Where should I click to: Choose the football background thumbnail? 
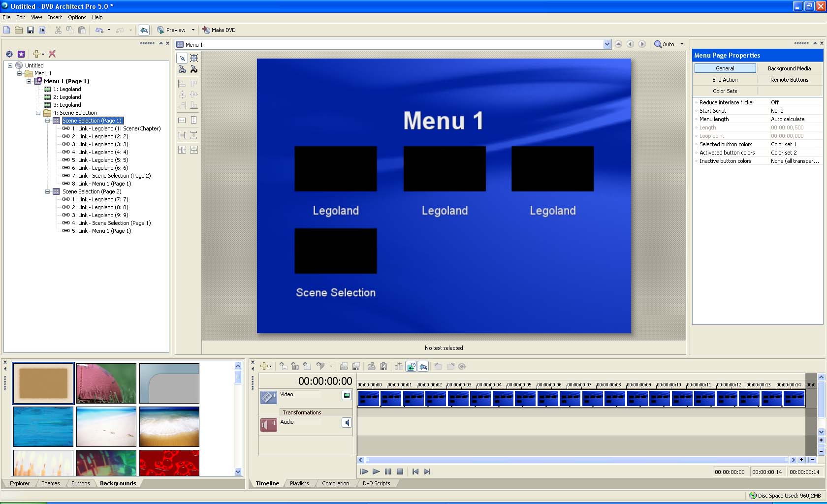[x=106, y=383]
